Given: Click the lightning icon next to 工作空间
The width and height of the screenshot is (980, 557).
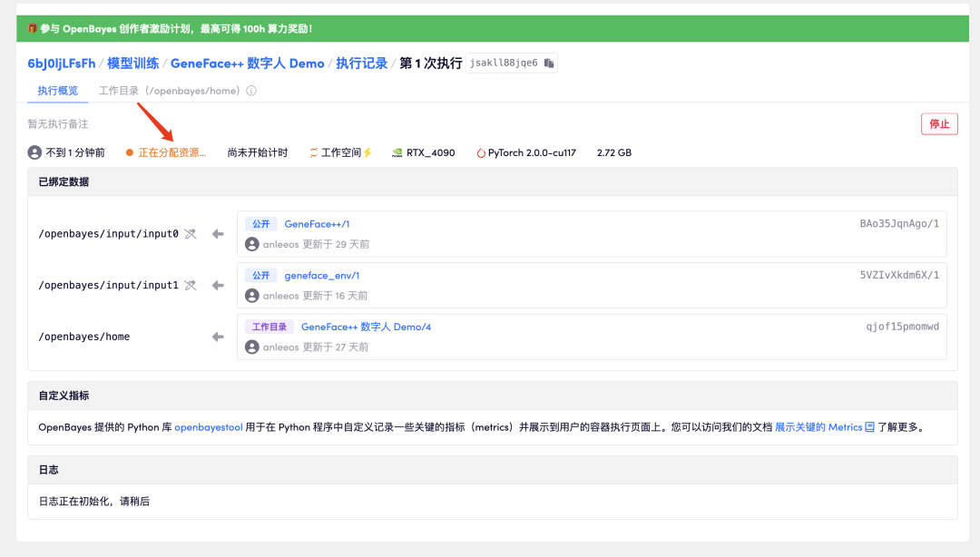Looking at the screenshot, I should pos(367,151).
